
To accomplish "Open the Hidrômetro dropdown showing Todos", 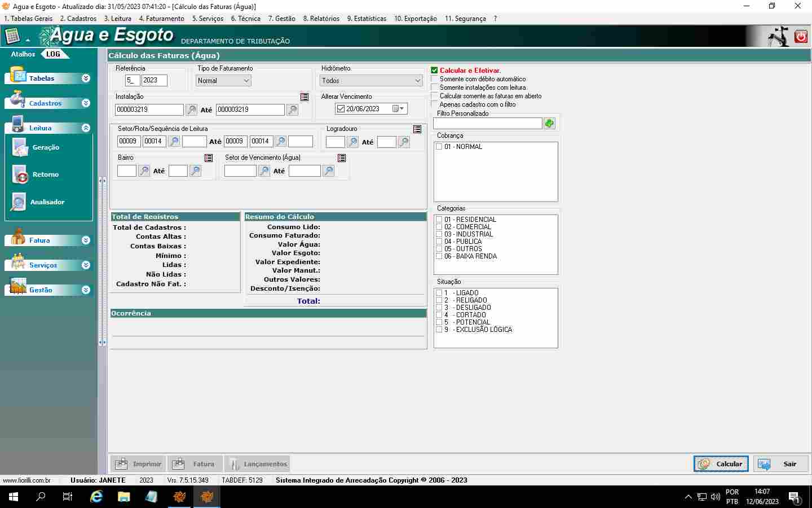I will click(371, 81).
